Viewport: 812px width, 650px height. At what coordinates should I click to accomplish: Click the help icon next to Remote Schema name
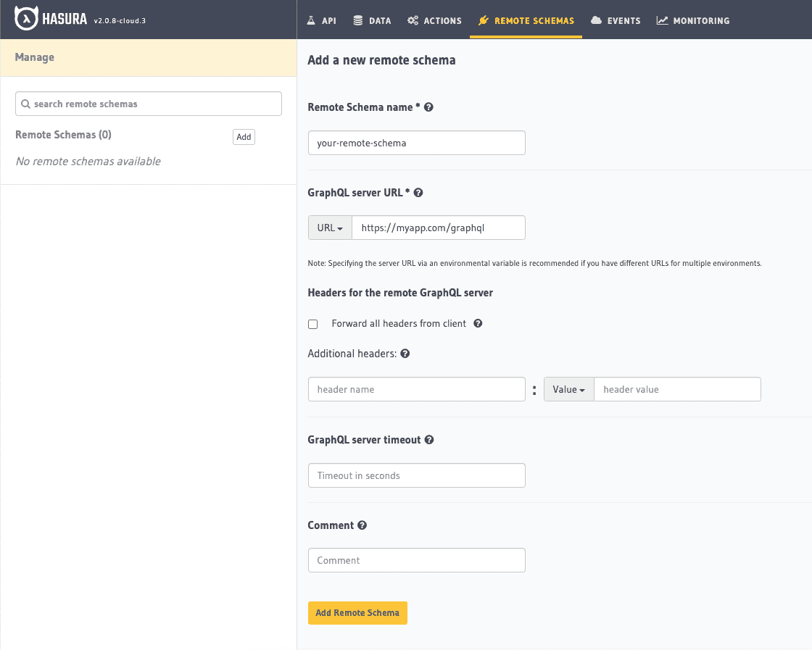pyautogui.click(x=428, y=106)
